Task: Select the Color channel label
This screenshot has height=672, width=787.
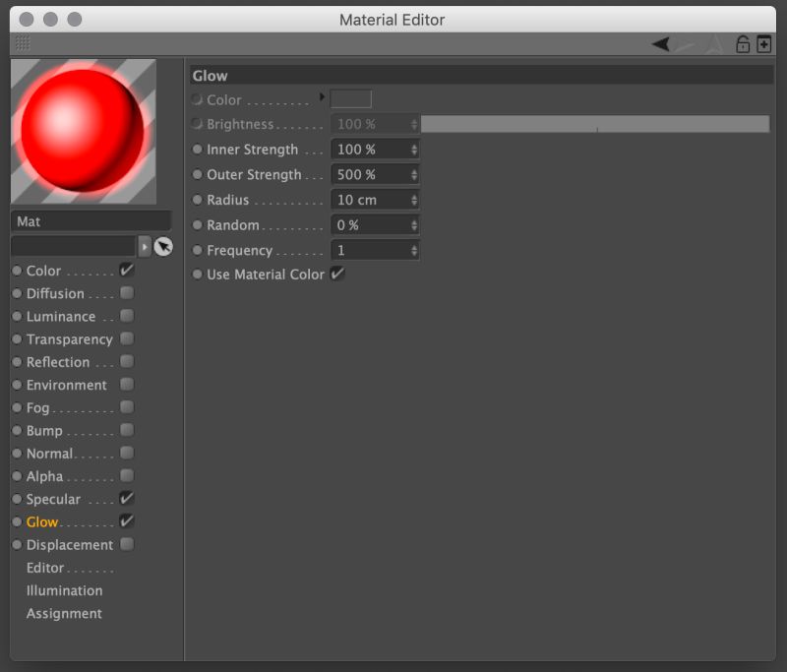Action: (43, 271)
